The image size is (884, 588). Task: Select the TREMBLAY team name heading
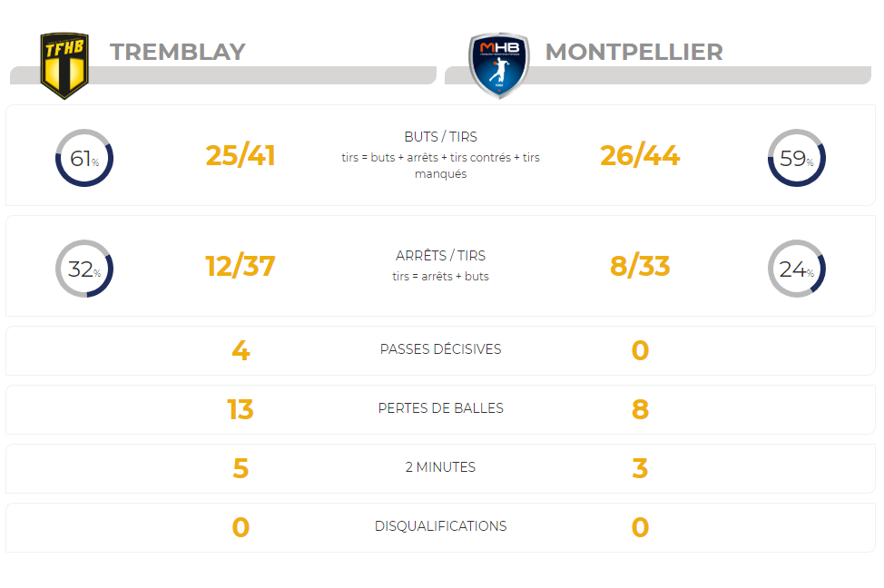tap(178, 52)
